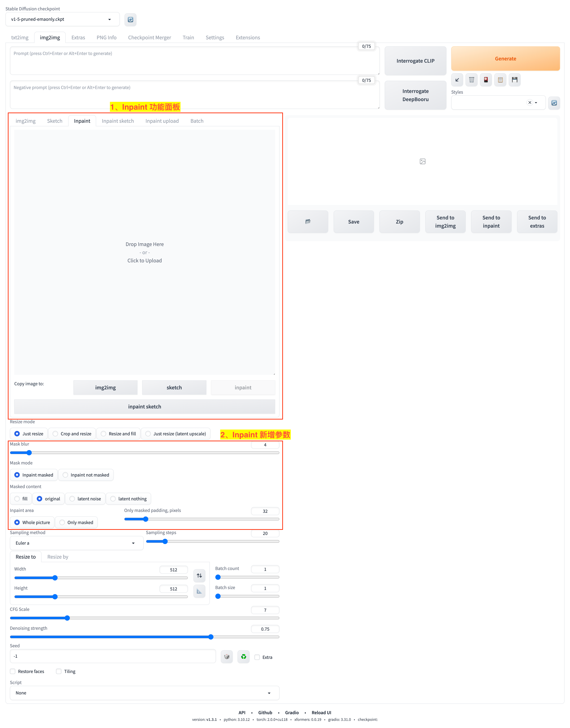Click the checkpoint list refresh icon
Screen dimensions: 570x728
tap(130, 20)
